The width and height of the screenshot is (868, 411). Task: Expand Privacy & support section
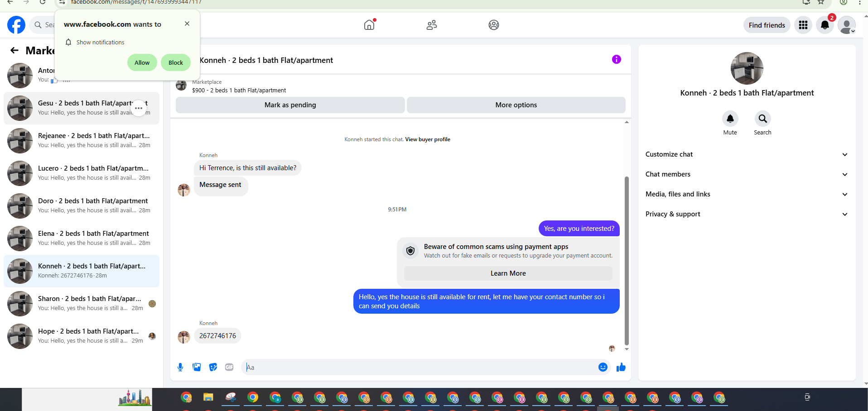pos(747,214)
